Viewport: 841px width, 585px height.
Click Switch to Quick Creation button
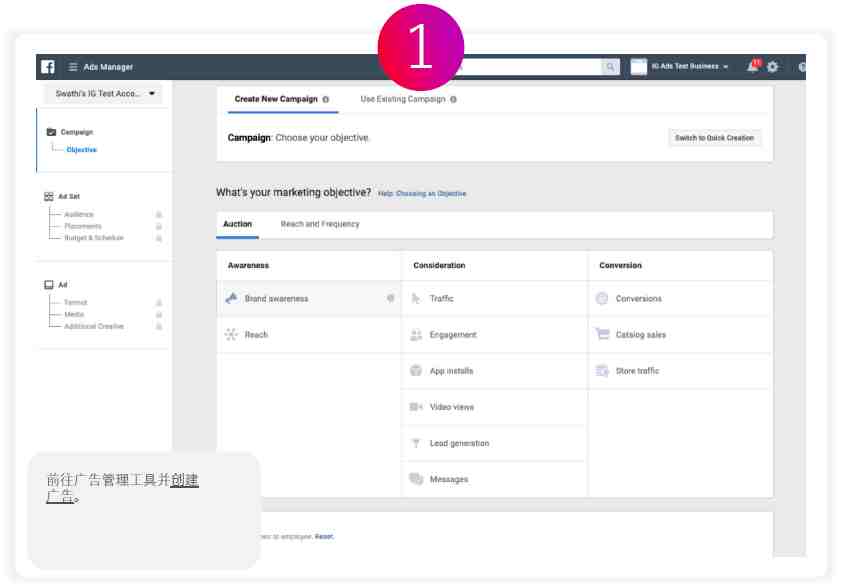coord(714,138)
